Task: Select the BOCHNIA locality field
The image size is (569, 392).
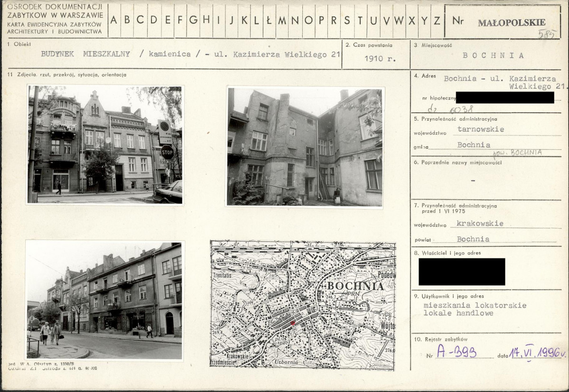Action: [494, 55]
